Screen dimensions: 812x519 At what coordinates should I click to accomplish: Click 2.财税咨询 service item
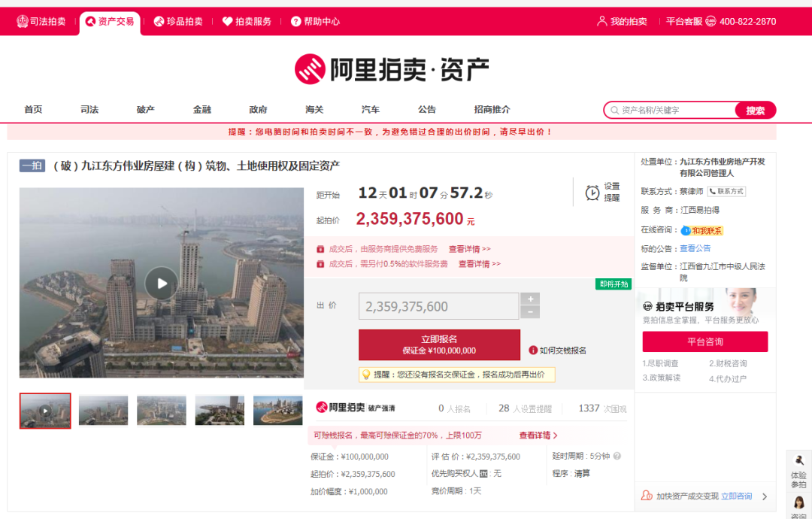click(x=728, y=363)
